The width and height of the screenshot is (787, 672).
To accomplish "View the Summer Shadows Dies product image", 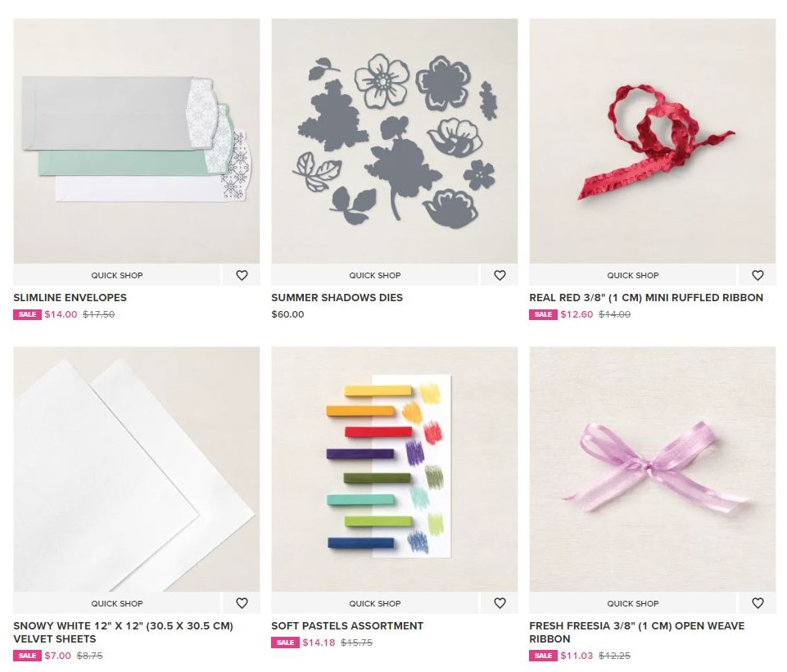I will (395, 141).
